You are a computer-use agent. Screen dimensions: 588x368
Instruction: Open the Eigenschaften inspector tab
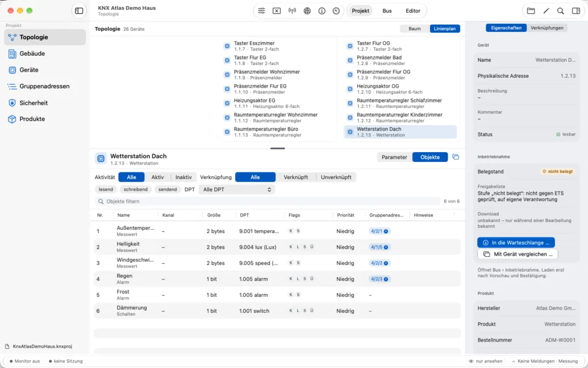507,28
